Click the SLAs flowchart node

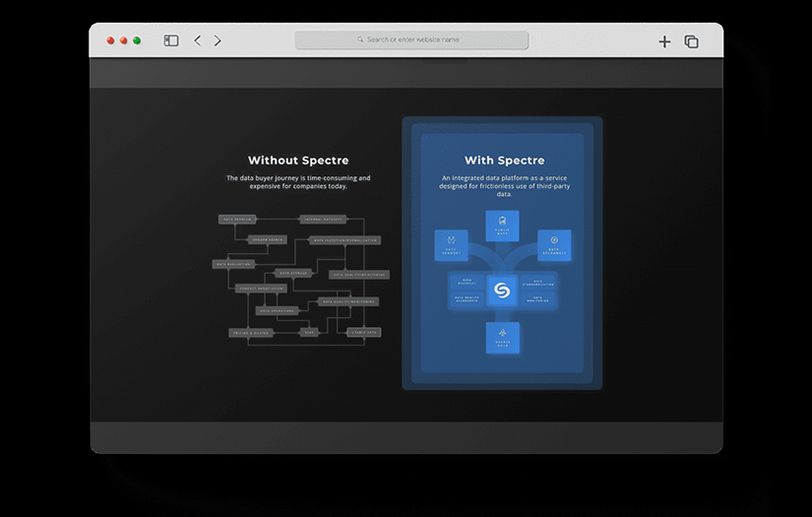click(x=309, y=333)
